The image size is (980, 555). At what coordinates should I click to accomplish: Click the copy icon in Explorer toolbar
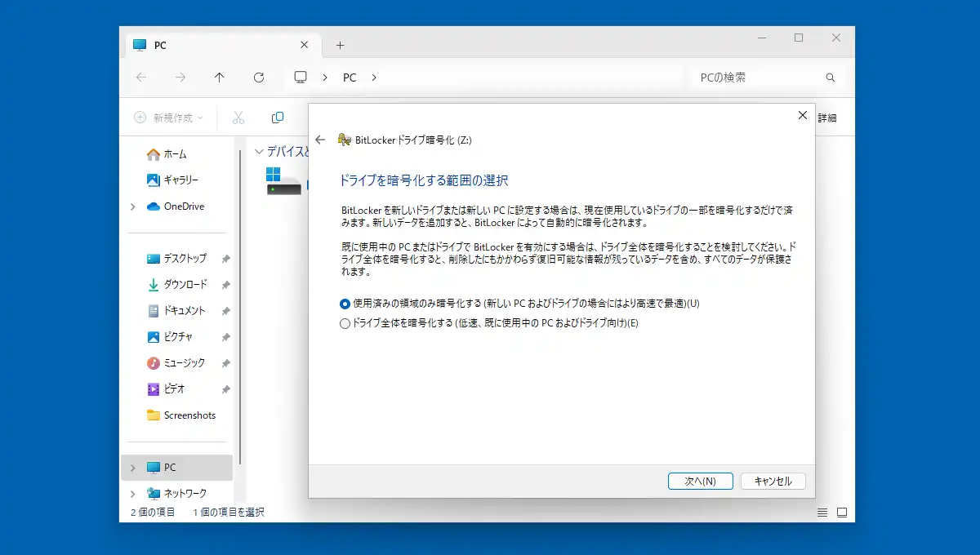[278, 118]
